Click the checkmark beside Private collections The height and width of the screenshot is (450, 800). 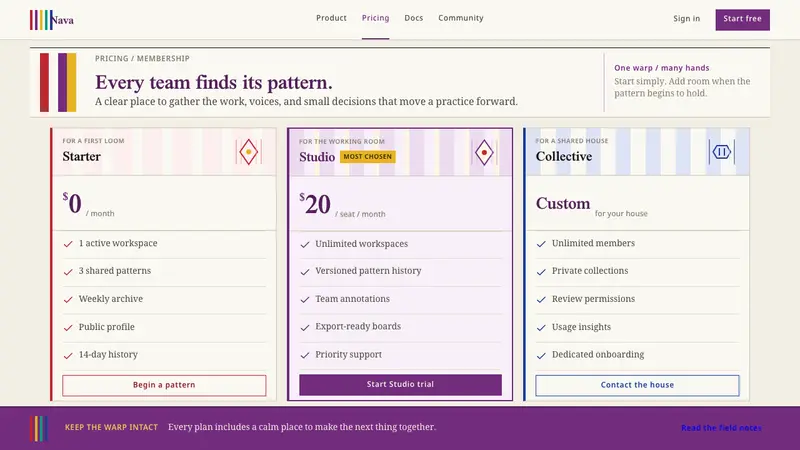point(541,272)
